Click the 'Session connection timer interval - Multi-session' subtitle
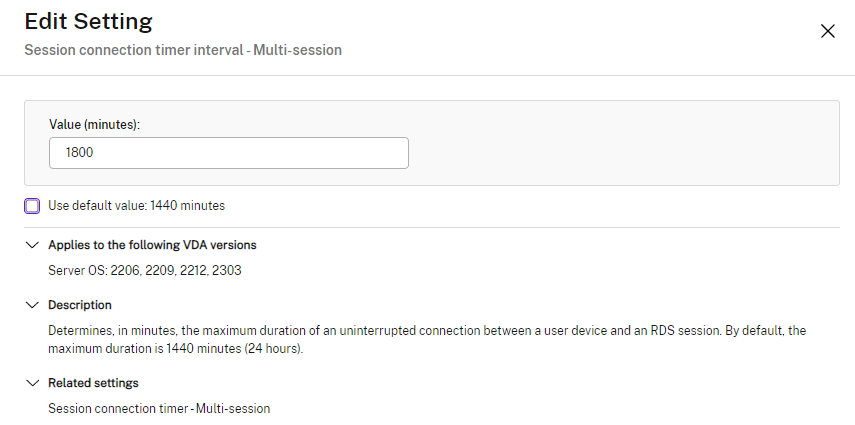 pyautogui.click(x=183, y=49)
